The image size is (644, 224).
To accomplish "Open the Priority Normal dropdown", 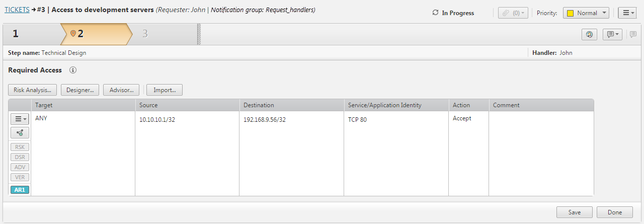I will click(x=586, y=13).
